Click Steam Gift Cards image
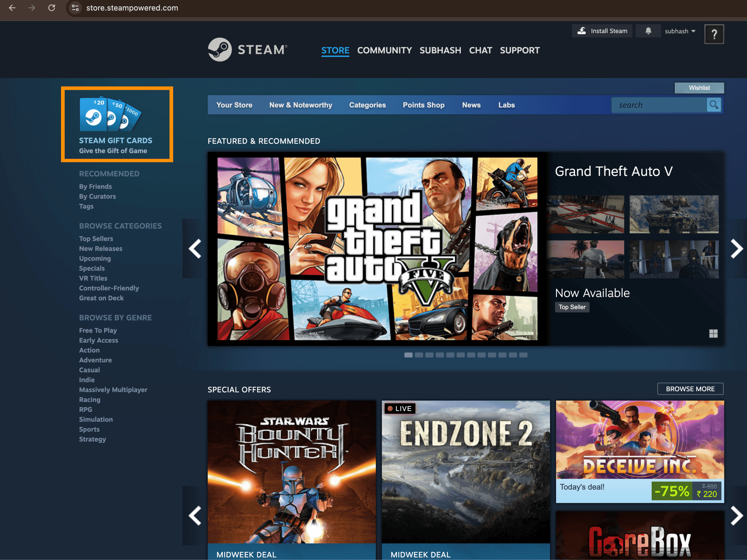The width and height of the screenshot is (747, 560). (x=110, y=114)
